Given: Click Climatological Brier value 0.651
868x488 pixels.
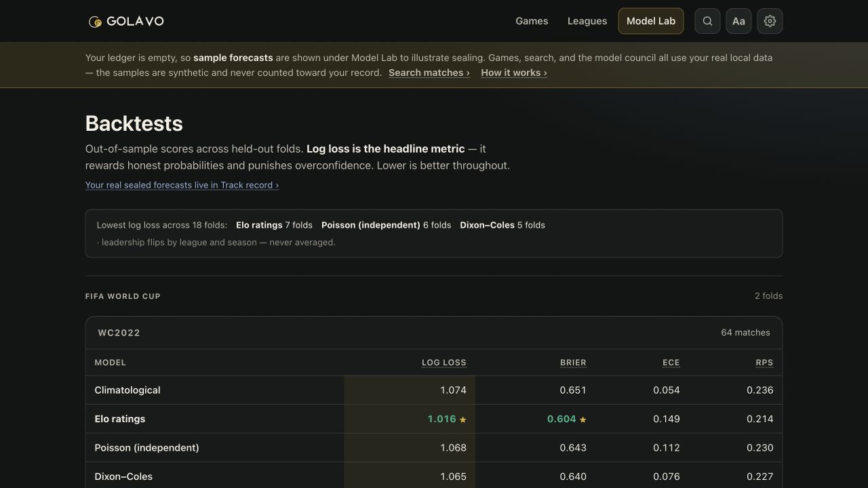Looking at the screenshot, I should pos(573,390).
